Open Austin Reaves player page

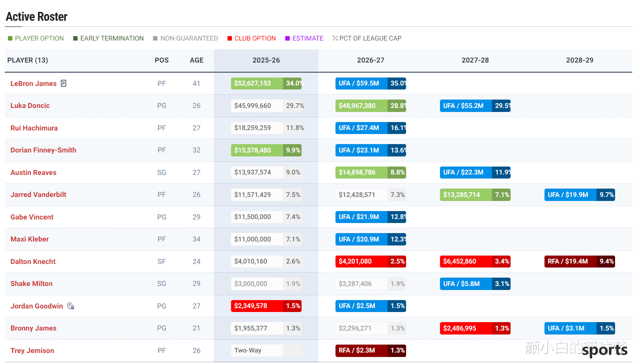(x=34, y=173)
